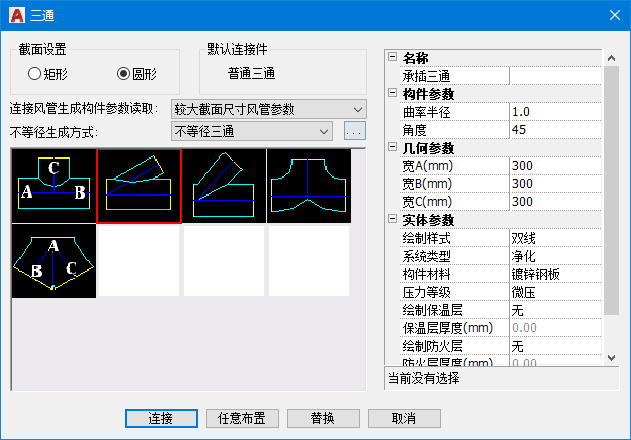This screenshot has height=440, width=631.
Task: Click the 连接 button
Action: coord(161,418)
